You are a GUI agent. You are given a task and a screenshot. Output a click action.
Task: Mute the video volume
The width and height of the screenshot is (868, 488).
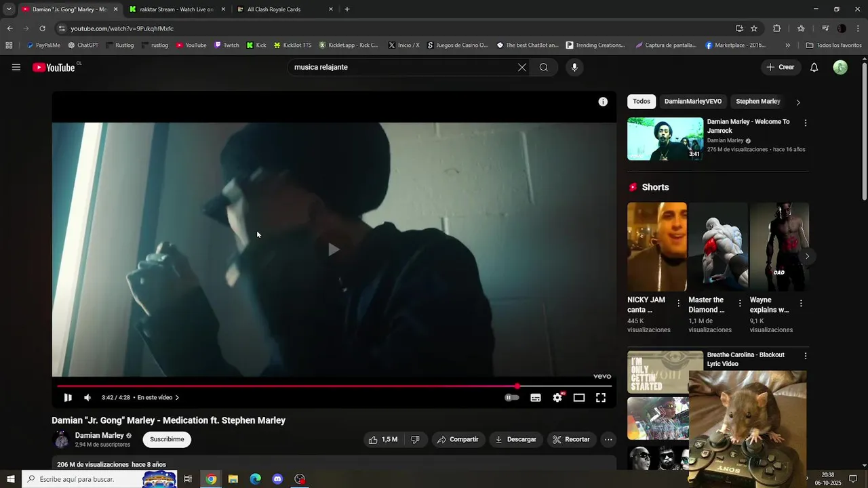pyautogui.click(x=87, y=398)
